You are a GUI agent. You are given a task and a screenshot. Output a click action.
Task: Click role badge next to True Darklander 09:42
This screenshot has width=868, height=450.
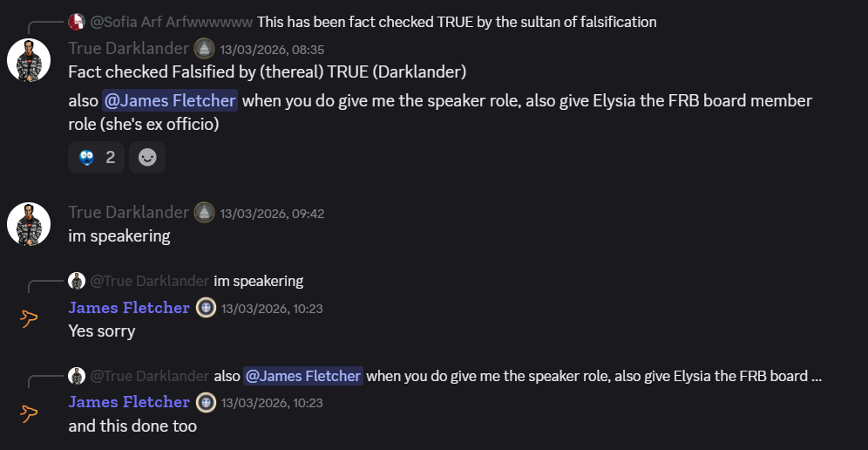point(204,212)
